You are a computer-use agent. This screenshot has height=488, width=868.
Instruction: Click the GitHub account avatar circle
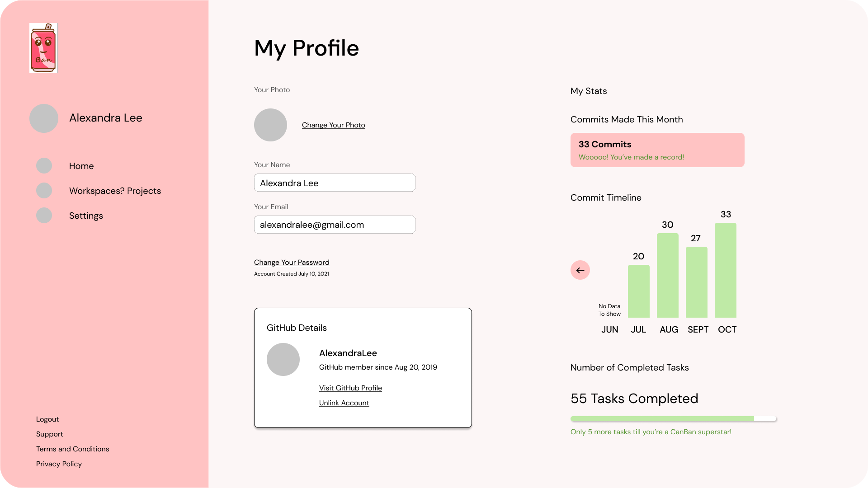pyautogui.click(x=283, y=360)
